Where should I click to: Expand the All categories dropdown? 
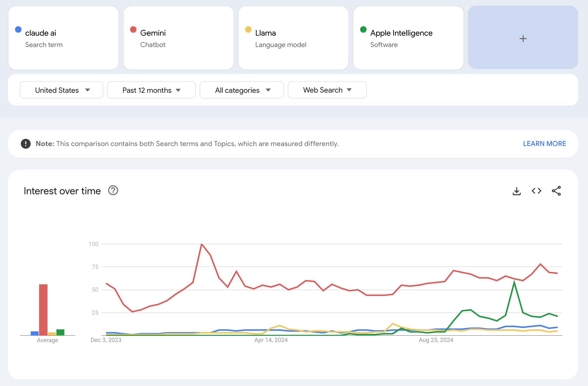242,90
